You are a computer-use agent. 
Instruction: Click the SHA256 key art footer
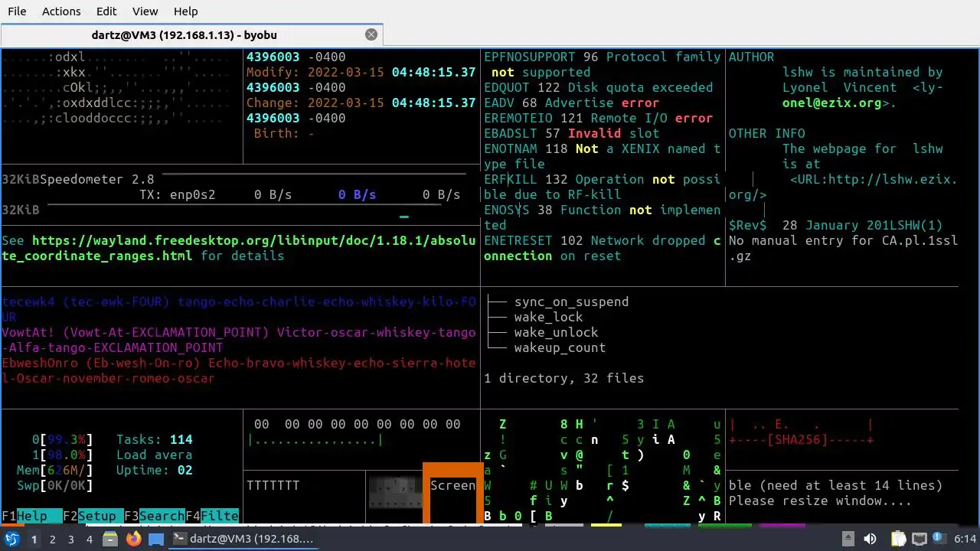point(801,439)
